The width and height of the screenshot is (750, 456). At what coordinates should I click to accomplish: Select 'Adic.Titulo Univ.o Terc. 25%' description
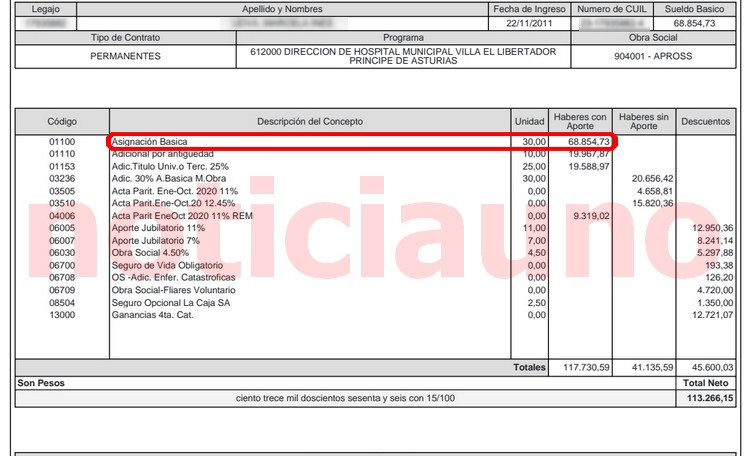(170, 167)
